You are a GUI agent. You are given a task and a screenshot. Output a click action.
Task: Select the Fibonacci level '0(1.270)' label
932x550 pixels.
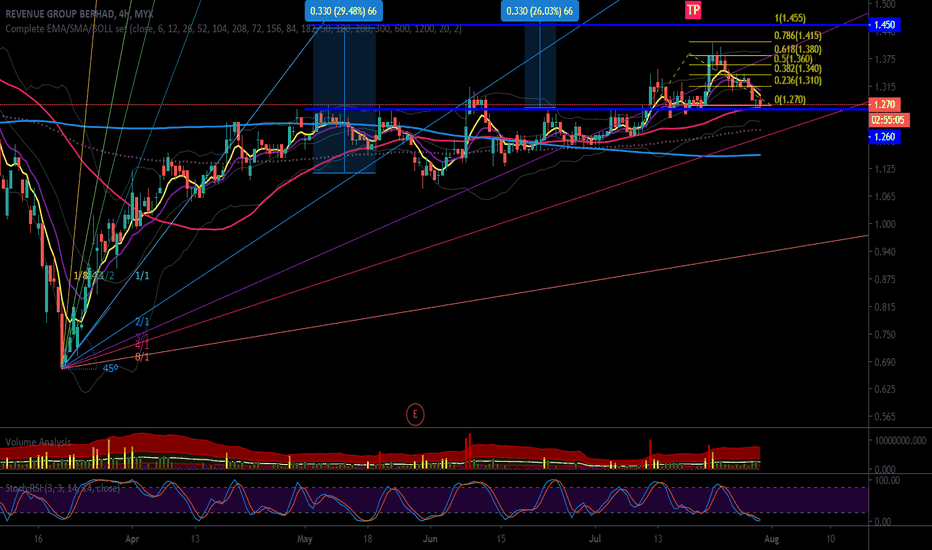pos(790,99)
